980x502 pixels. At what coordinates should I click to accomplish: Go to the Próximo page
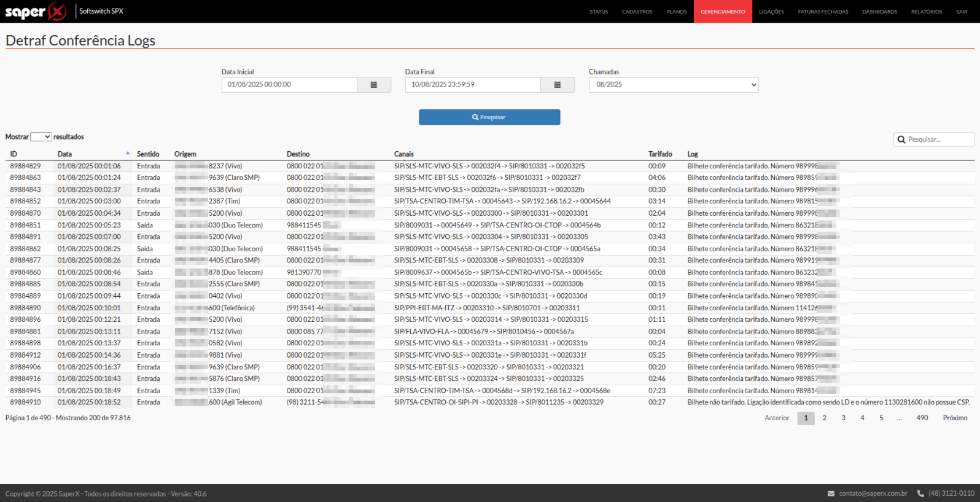coord(955,418)
